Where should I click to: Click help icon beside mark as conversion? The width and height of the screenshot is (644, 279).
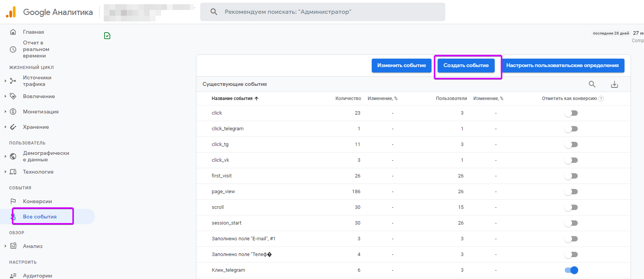click(x=601, y=98)
